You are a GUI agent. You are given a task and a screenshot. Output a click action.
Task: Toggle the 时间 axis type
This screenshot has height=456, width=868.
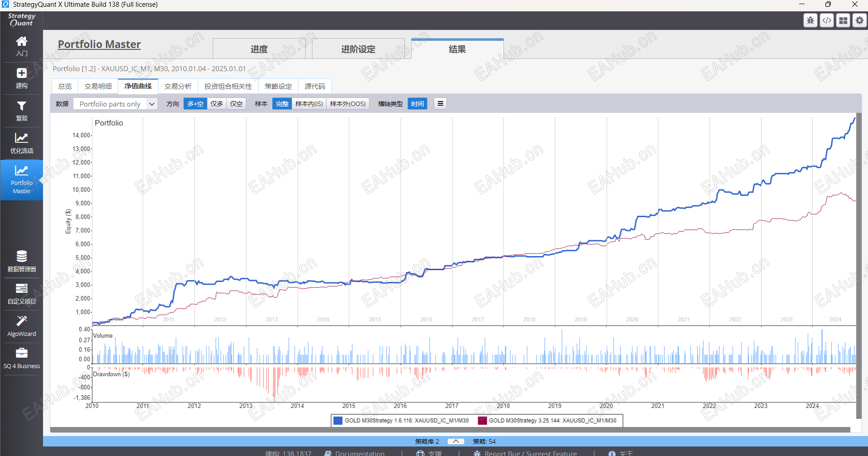[x=417, y=104]
